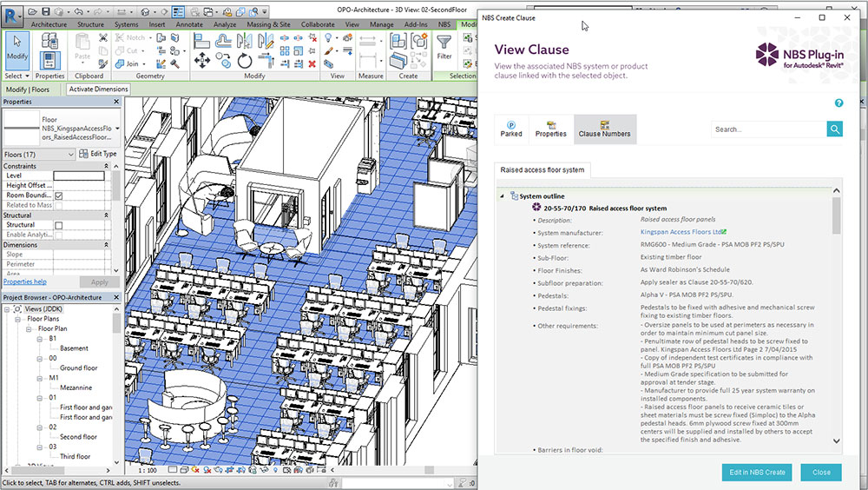
Task: Collapse the Constraints section
Action: click(106, 166)
